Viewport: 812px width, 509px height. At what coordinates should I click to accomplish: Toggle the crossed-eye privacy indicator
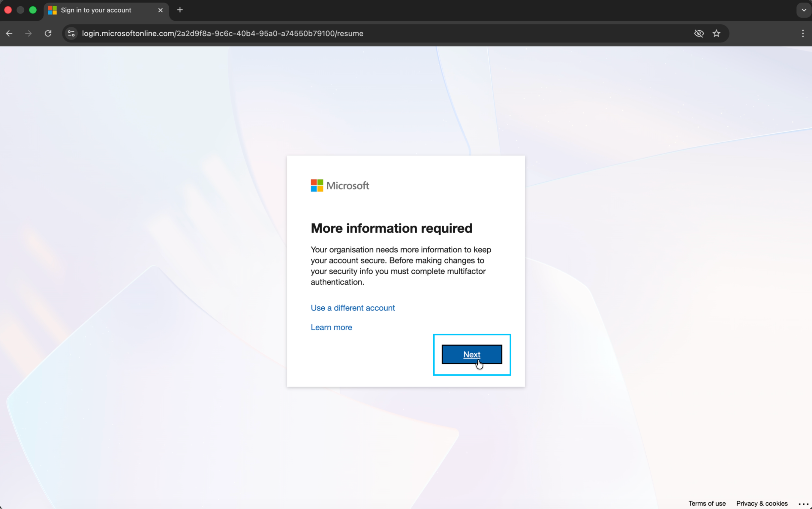[699, 33]
